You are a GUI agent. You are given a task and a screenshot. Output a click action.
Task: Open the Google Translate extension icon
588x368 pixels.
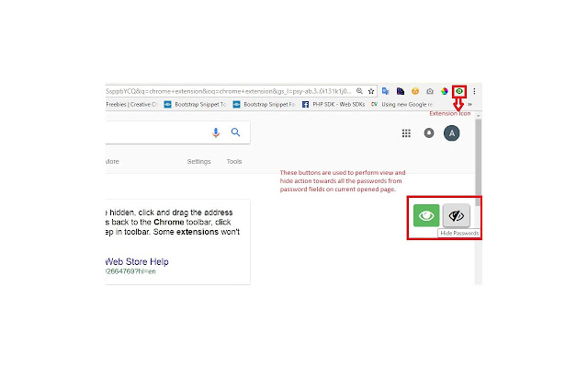385,91
